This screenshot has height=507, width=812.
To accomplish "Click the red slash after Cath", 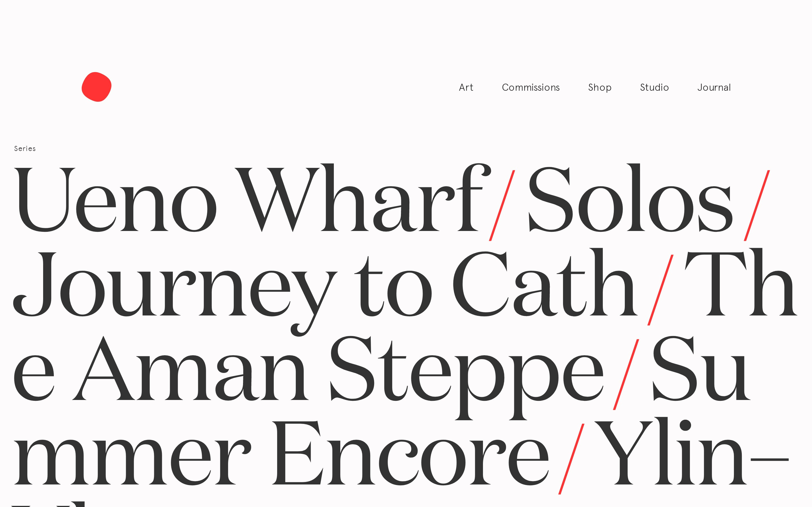I will 660,290.
